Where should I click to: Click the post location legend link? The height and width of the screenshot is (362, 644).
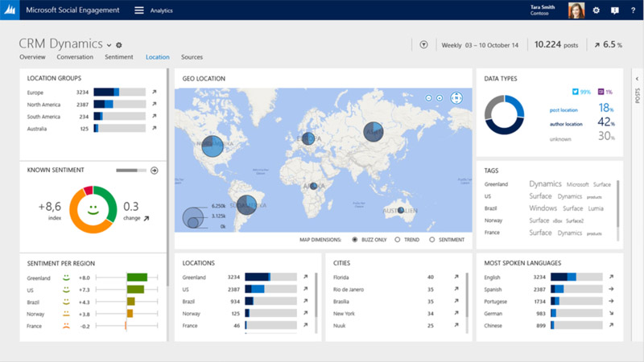click(x=563, y=110)
